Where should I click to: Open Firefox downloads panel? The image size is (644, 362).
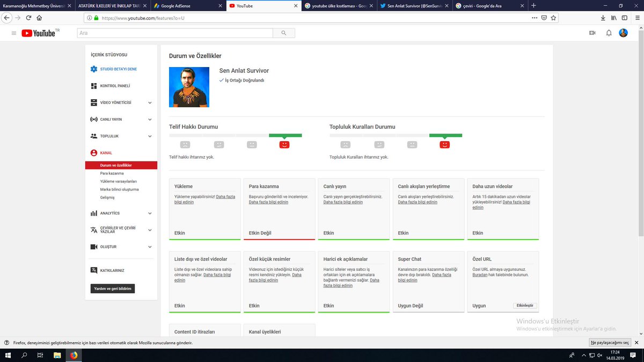pos(604,18)
